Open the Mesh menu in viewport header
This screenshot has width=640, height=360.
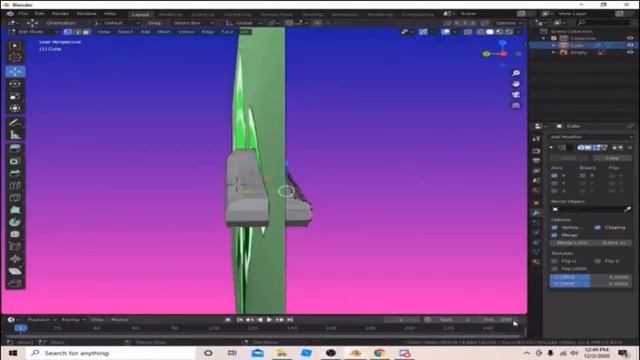pyautogui.click(x=164, y=32)
